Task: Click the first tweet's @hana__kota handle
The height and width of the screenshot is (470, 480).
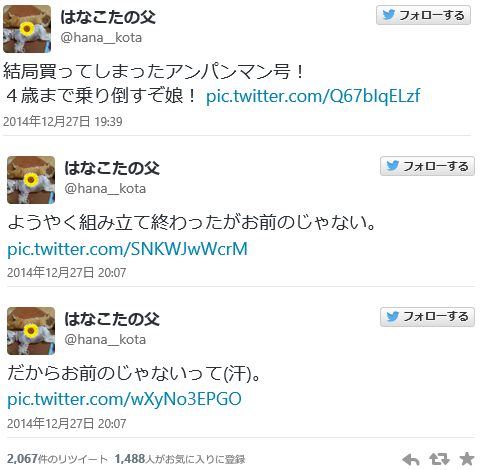Action: tap(101, 38)
